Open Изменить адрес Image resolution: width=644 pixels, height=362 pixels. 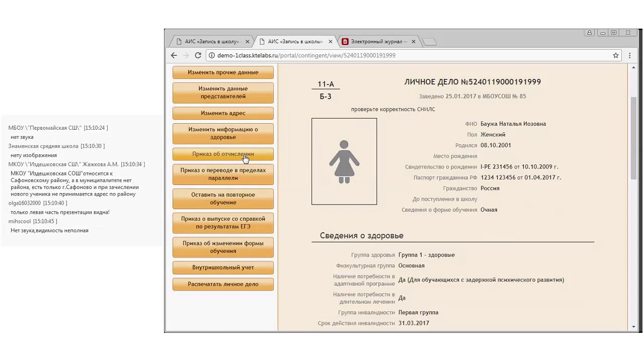click(x=223, y=113)
